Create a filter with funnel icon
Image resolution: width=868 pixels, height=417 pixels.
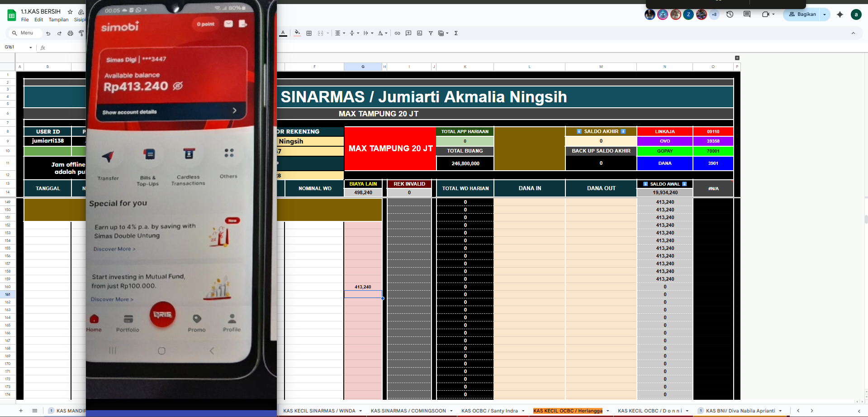(x=431, y=33)
